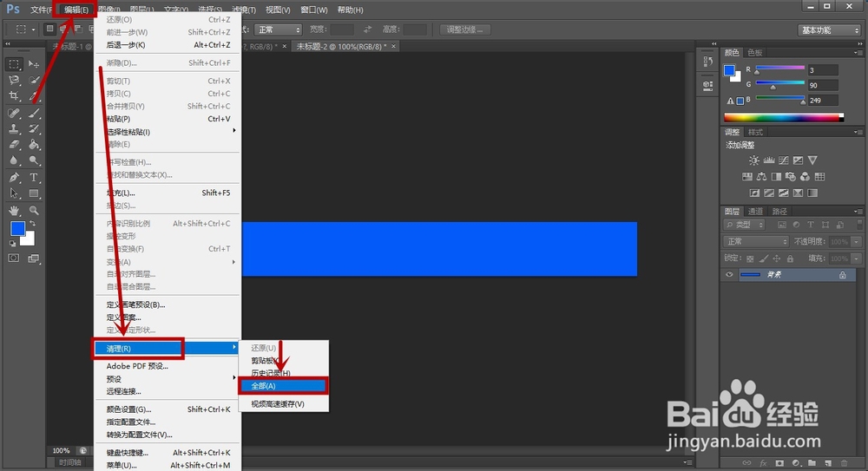Open the tool preset picker arrow

(33, 29)
